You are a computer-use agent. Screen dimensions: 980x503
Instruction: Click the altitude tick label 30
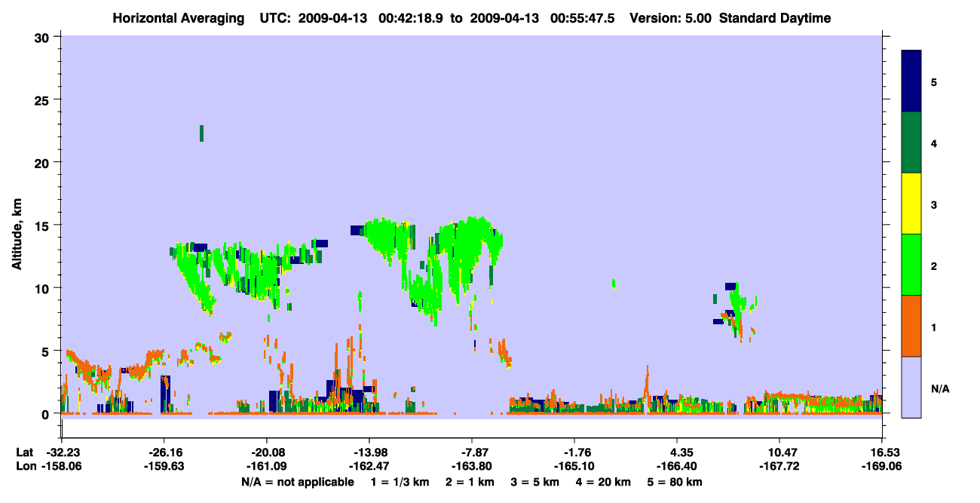(44, 37)
